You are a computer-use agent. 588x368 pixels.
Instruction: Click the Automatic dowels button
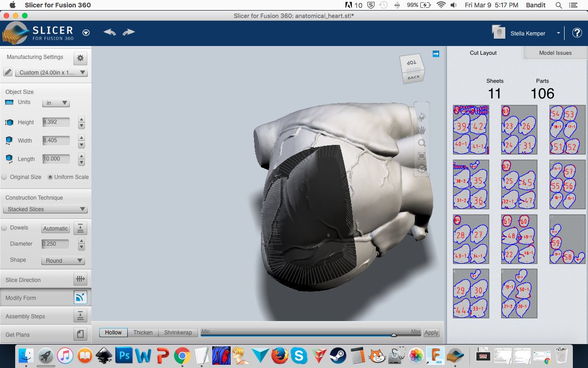[x=56, y=229]
